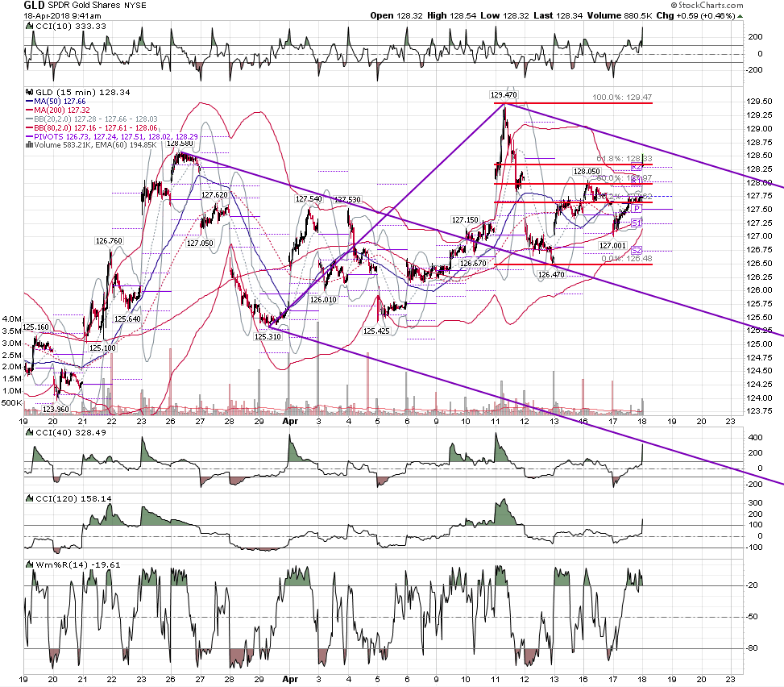Click the 129.470 peak price label
784x687 pixels.
tap(504, 95)
